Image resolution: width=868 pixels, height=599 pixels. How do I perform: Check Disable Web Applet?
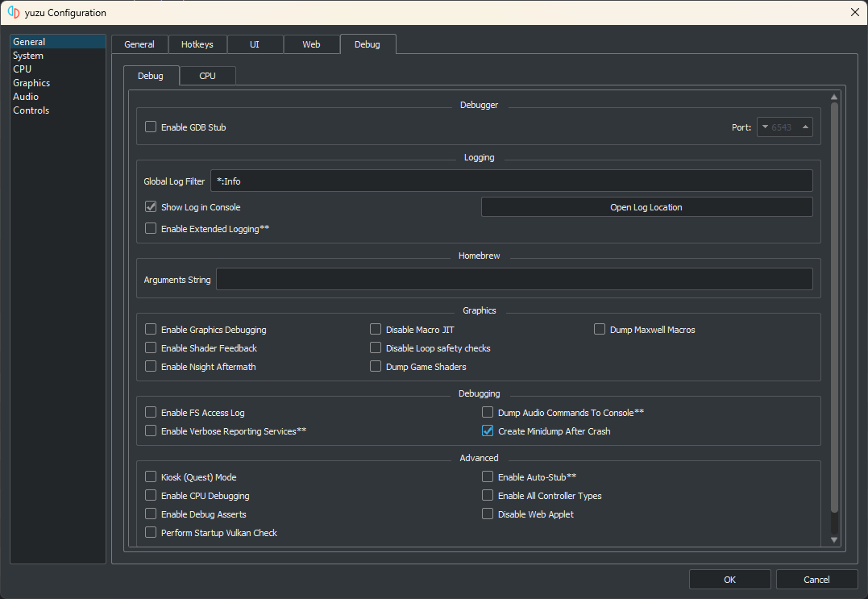pos(488,514)
